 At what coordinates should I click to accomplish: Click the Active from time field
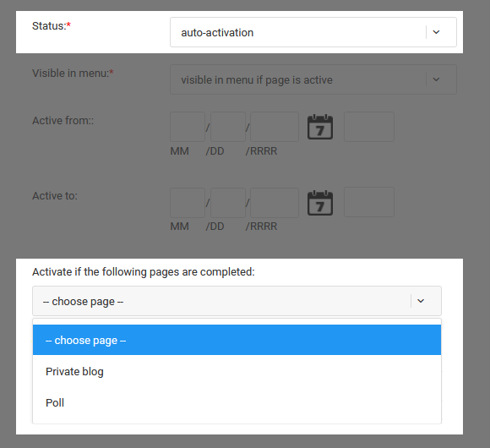coord(369,127)
